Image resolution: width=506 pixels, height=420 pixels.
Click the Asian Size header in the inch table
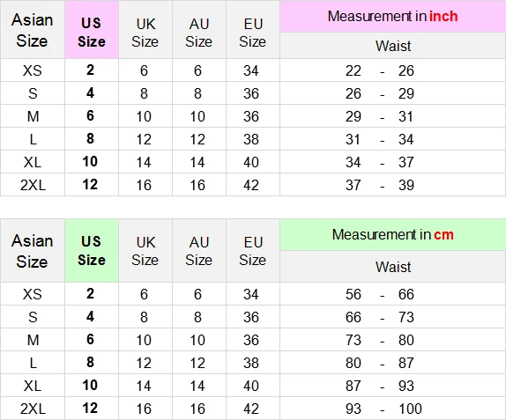[x=33, y=30]
